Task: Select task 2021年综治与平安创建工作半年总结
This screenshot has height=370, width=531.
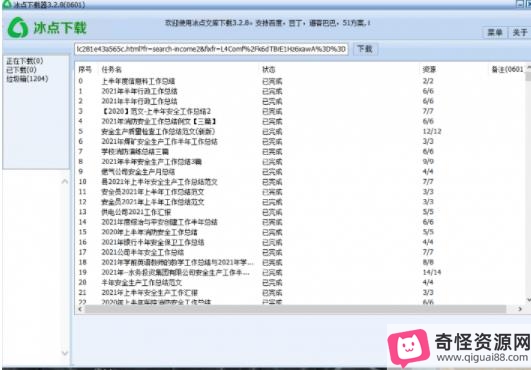Action: [160, 222]
